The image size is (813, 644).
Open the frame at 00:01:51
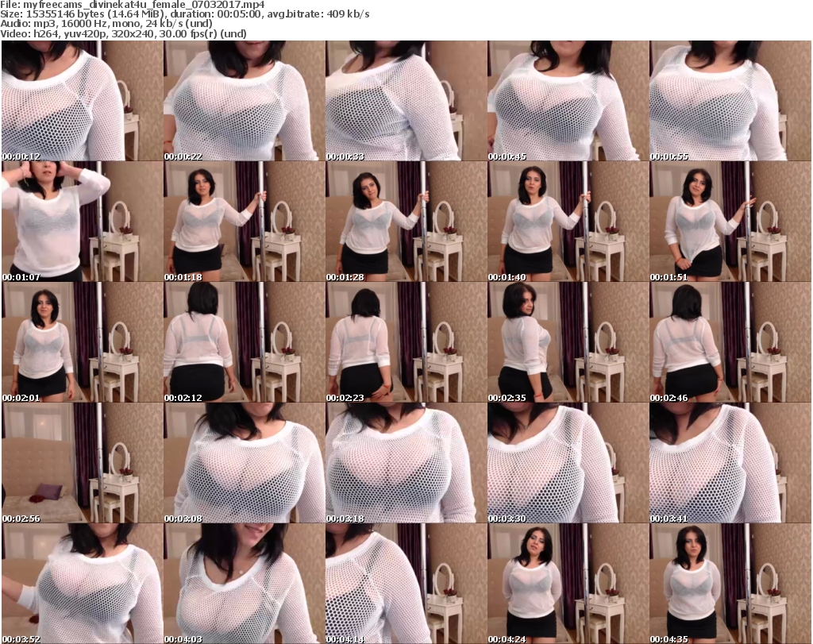tap(730, 222)
